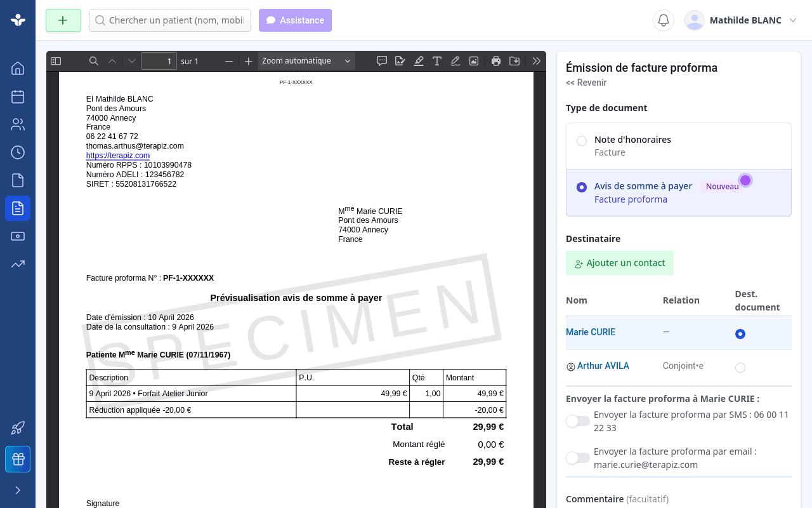812x508 pixels.
Task: Open the blank document sidebar icon
Action: coord(18,180)
